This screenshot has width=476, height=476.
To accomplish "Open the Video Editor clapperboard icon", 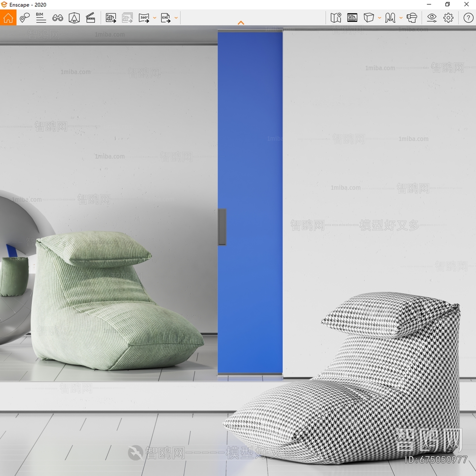I will 90,18.
